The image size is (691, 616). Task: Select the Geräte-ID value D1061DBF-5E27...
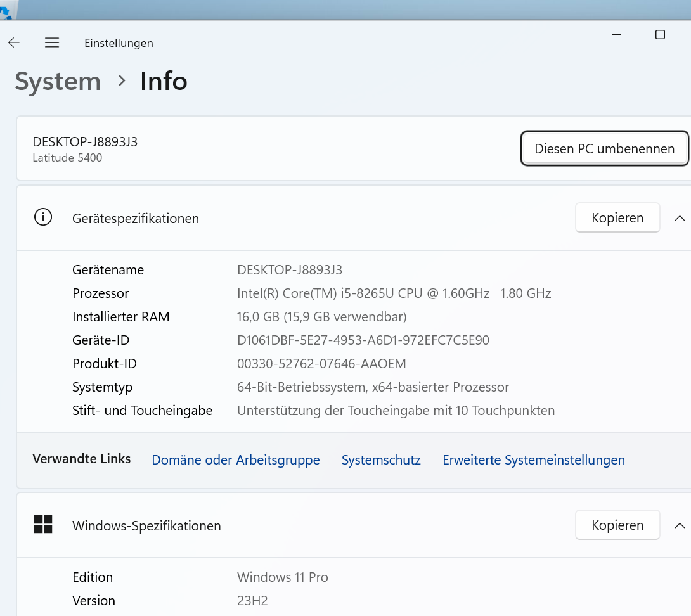point(363,340)
